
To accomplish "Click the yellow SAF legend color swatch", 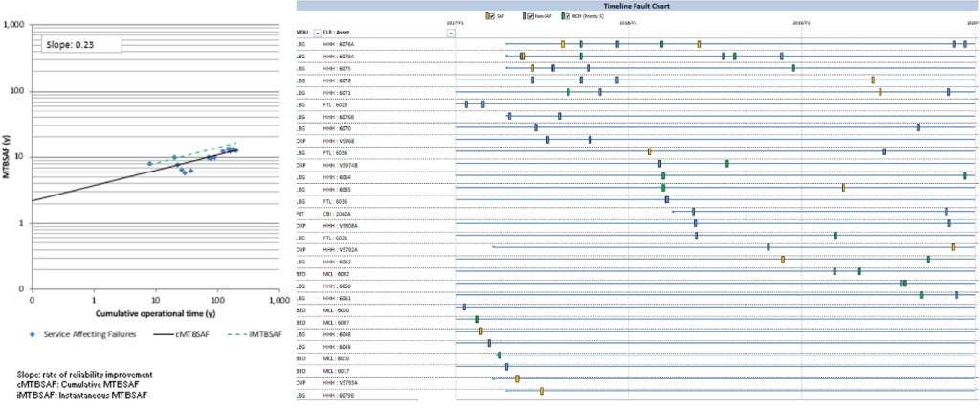I will [487, 17].
